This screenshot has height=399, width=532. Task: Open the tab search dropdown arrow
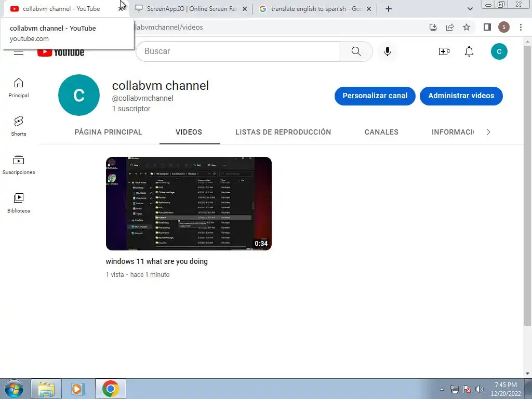(470, 9)
